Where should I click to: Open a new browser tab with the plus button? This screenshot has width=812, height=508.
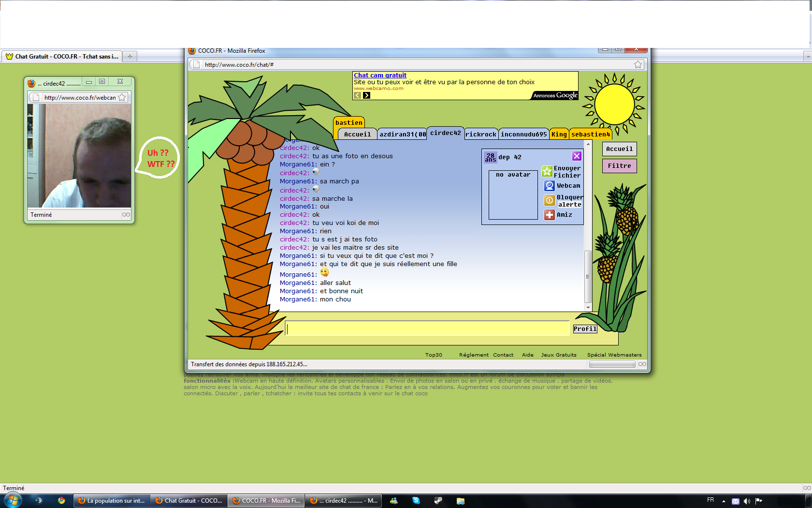(130, 57)
